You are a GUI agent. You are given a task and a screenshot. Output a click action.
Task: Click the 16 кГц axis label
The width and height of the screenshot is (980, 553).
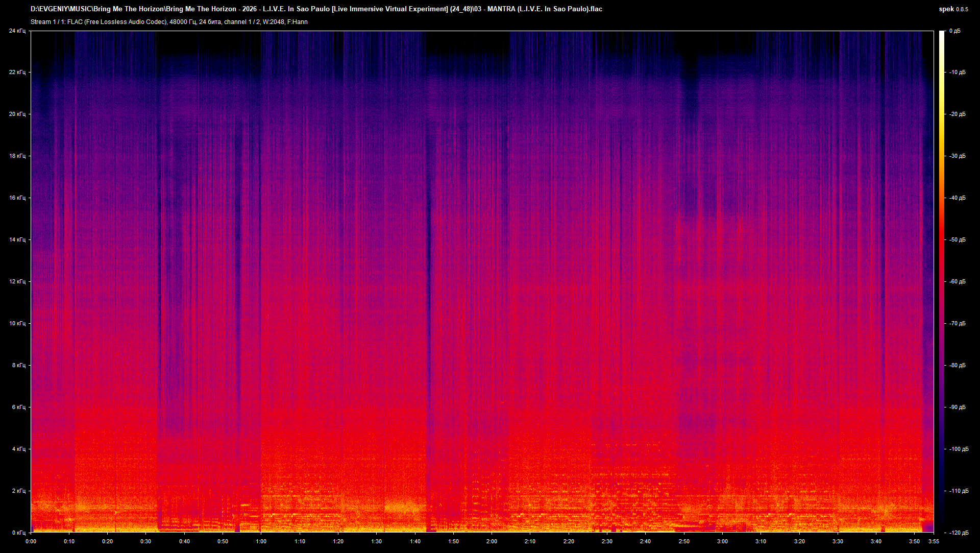point(17,198)
